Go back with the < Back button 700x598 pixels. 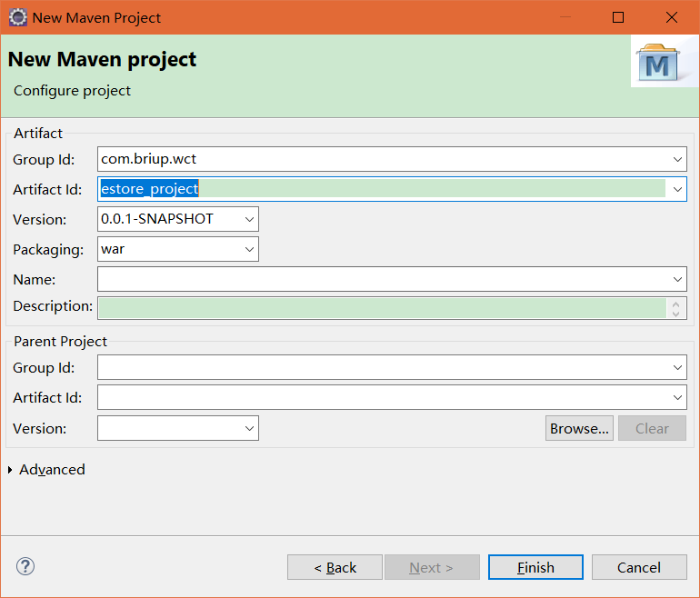point(335,567)
